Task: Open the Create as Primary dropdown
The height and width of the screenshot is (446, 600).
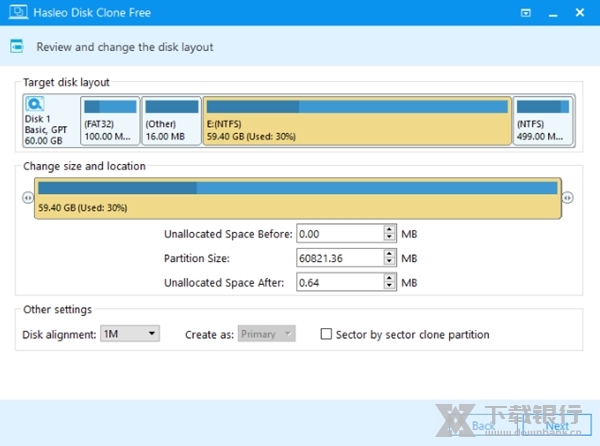Action: (x=266, y=334)
